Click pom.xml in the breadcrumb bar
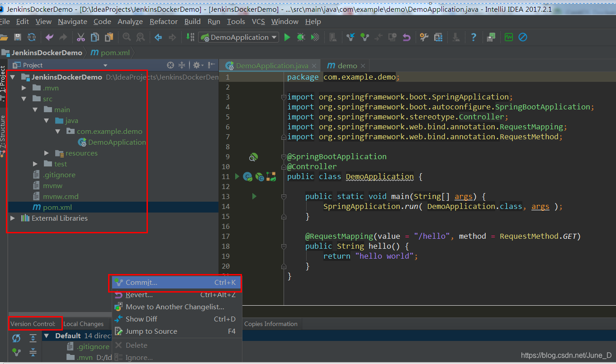 (x=110, y=53)
